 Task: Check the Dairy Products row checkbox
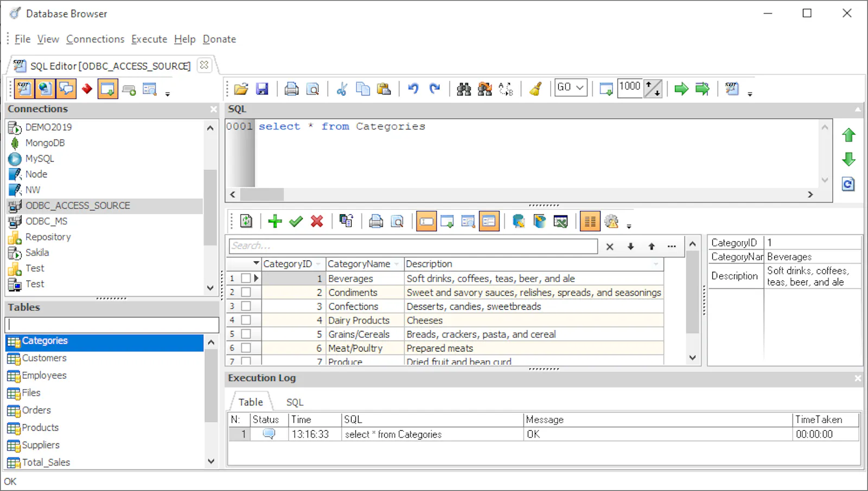[246, 320]
